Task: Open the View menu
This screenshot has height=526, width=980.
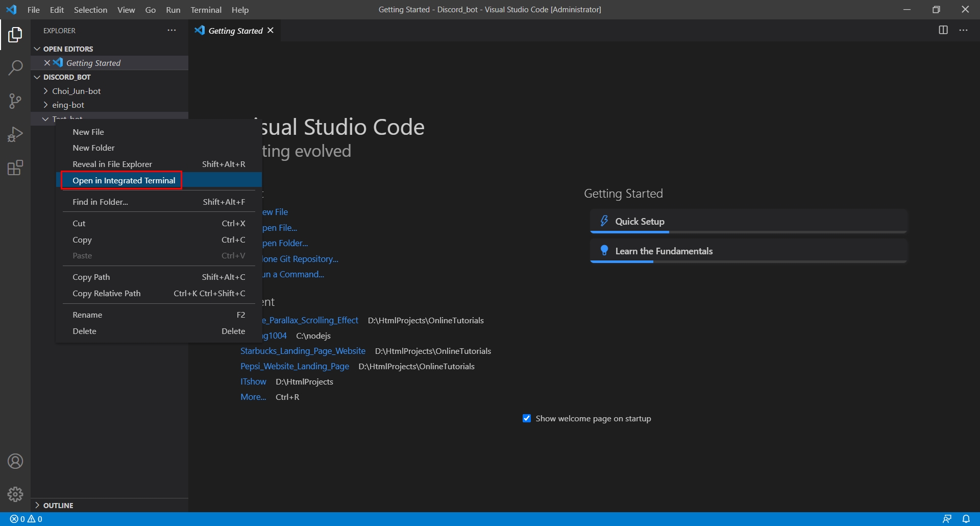Action: (126, 10)
